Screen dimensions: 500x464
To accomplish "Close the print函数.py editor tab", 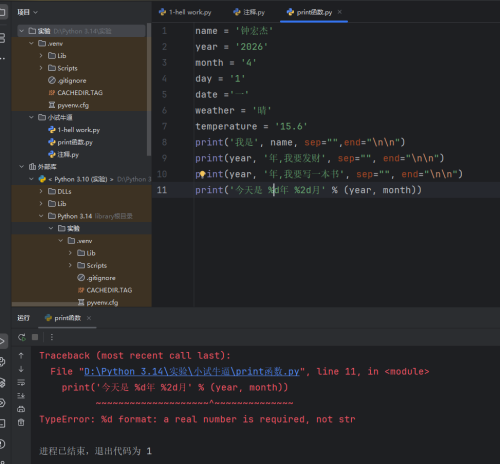I will tap(340, 12).
